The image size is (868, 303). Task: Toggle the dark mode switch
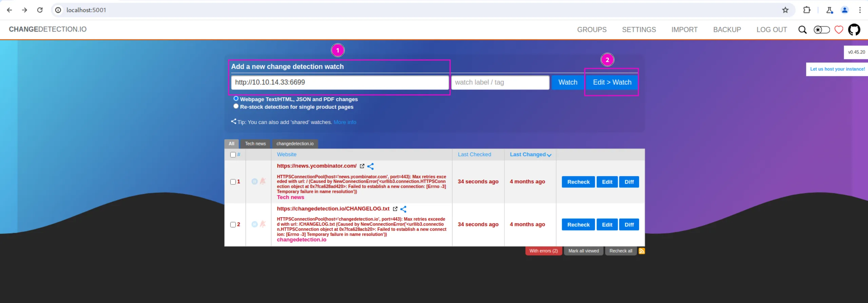[822, 30]
